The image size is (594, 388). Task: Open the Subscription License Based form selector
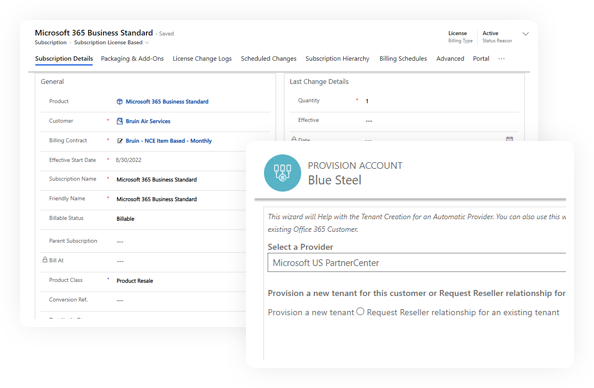pos(111,42)
